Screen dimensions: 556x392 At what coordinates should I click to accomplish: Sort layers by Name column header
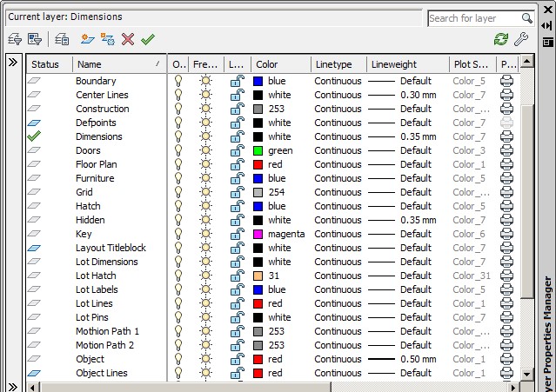coord(90,64)
